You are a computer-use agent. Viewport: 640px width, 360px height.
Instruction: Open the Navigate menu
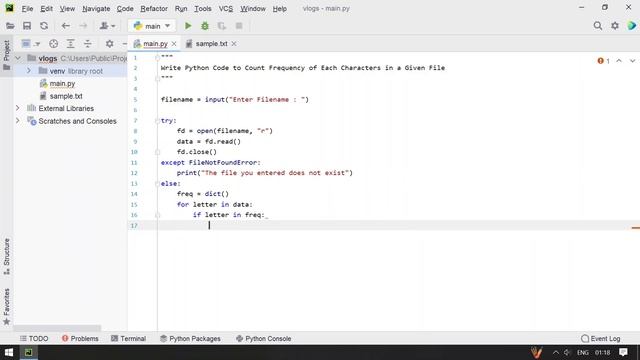pyautogui.click(x=96, y=9)
